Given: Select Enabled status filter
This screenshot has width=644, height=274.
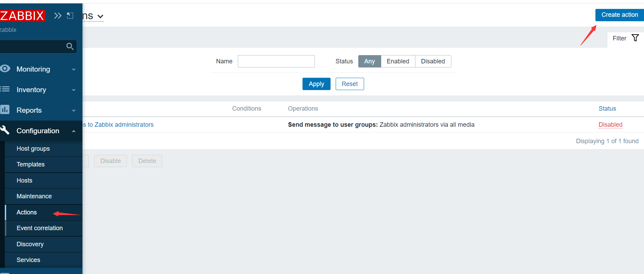Looking at the screenshot, I should click(x=398, y=61).
